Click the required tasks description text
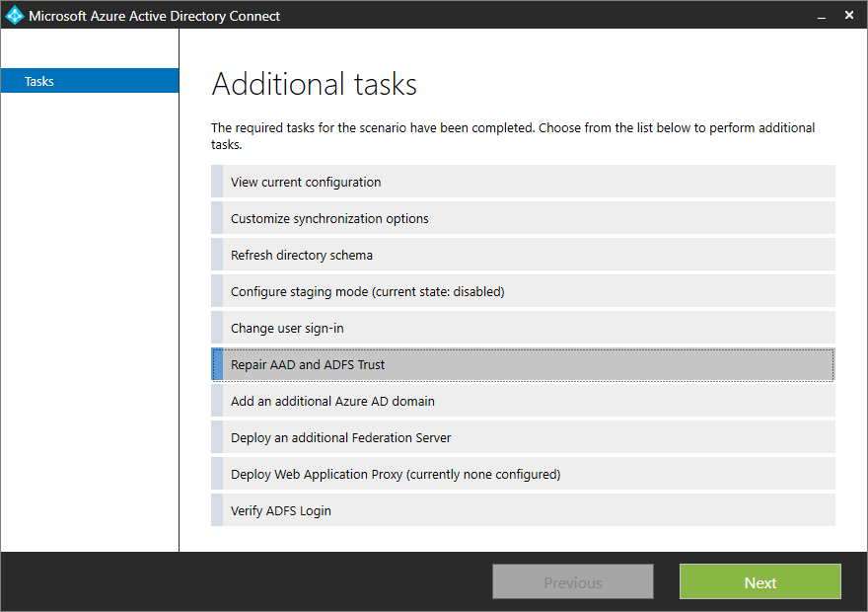 click(513, 135)
